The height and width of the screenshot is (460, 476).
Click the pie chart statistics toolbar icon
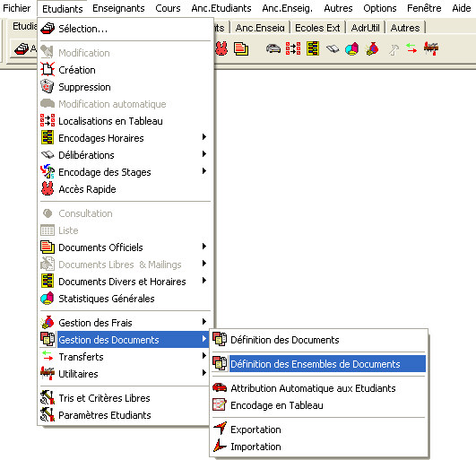[351, 48]
